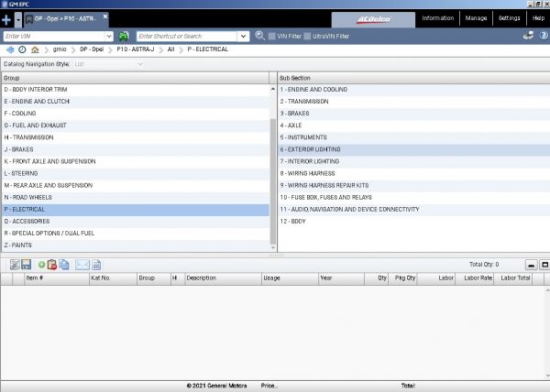This screenshot has width=550, height=392.
Task: Expand the VIN history dropdown
Action: [109, 36]
